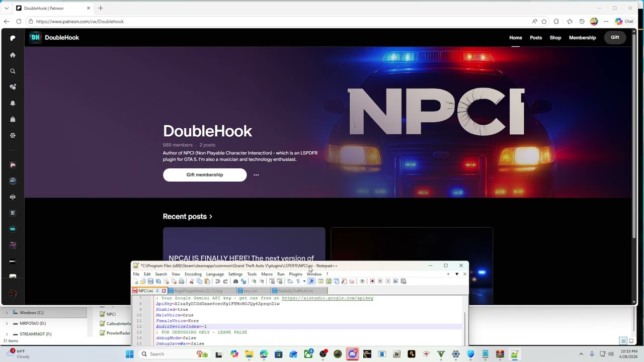
Task: Toggle pin on the NPCI.ini tab
Action: [x=157, y=291]
